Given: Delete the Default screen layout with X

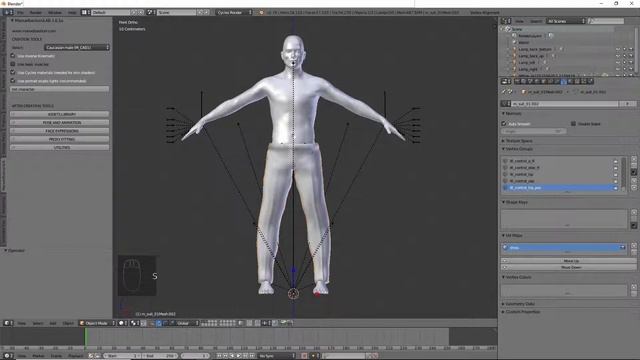Looking at the screenshot, I should pos(141,12).
